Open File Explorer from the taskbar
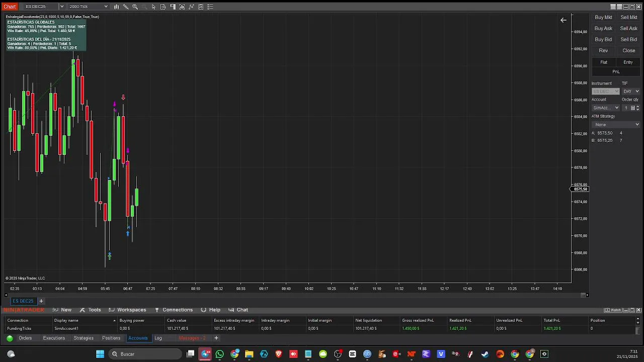Viewport: 644px width, 362px height. (x=249, y=354)
